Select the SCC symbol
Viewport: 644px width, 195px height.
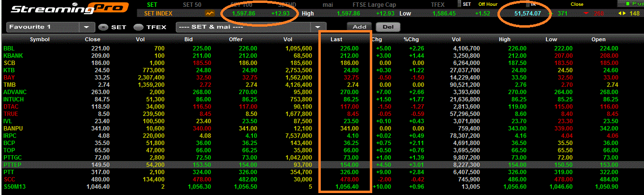tap(9, 179)
